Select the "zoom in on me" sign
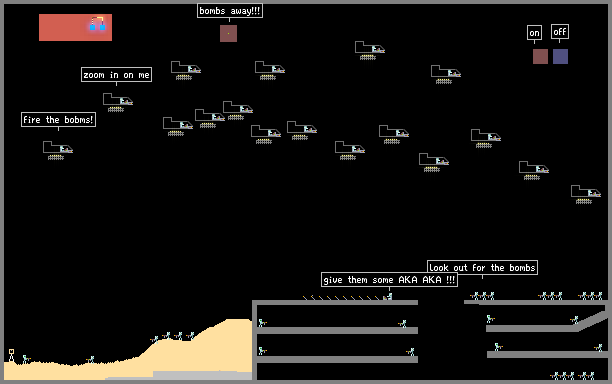The image size is (612, 384). (x=116, y=75)
